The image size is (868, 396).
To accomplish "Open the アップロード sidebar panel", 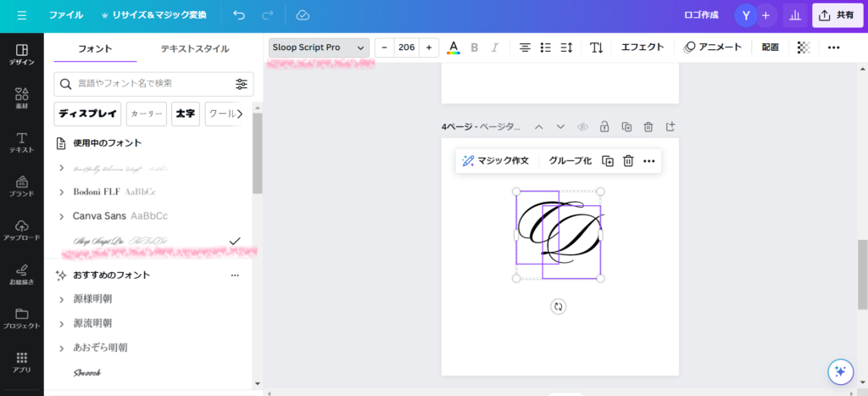I will [x=21, y=231].
